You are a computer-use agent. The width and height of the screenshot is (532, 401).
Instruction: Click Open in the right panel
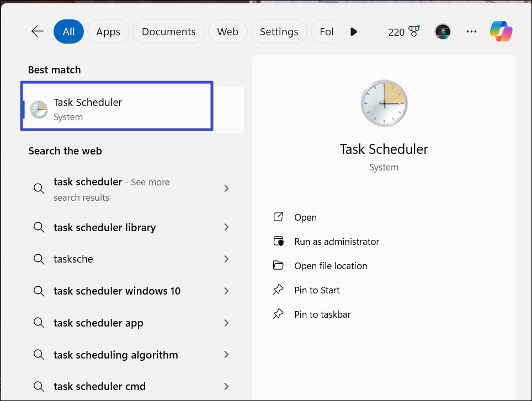point(305,217)
